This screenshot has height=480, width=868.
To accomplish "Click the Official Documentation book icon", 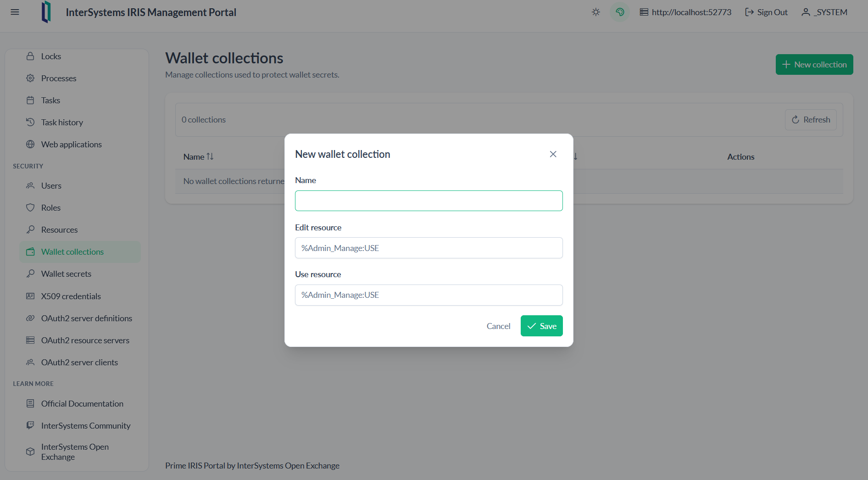I will (30, 403).
